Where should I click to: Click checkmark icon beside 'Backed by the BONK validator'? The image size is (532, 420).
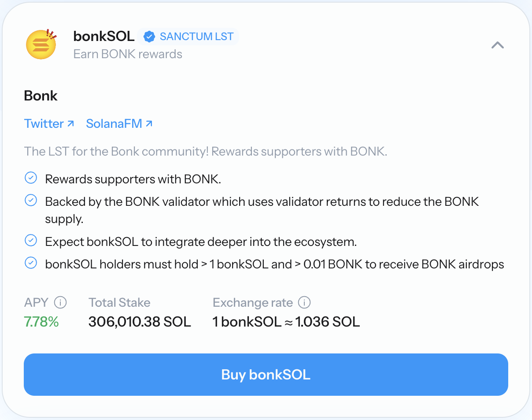click(x=30, y=201)
